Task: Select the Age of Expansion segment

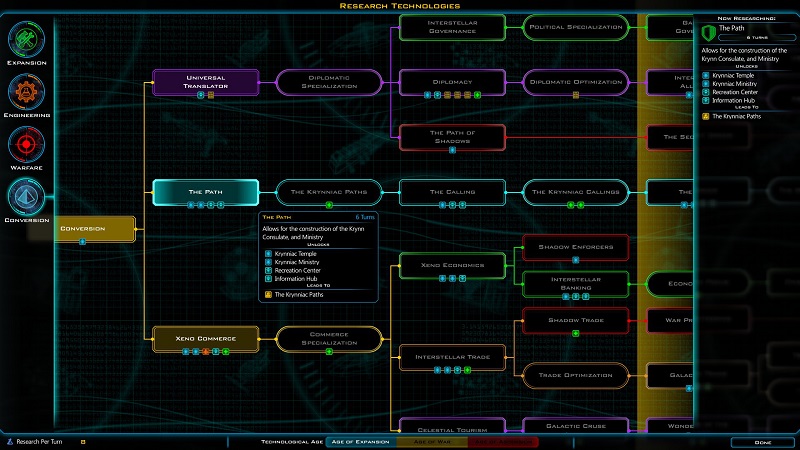Action: pos(360,442)
